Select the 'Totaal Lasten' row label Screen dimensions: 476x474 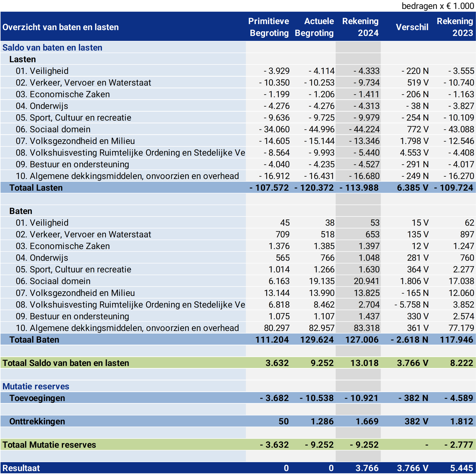click(x=36, y=188)
